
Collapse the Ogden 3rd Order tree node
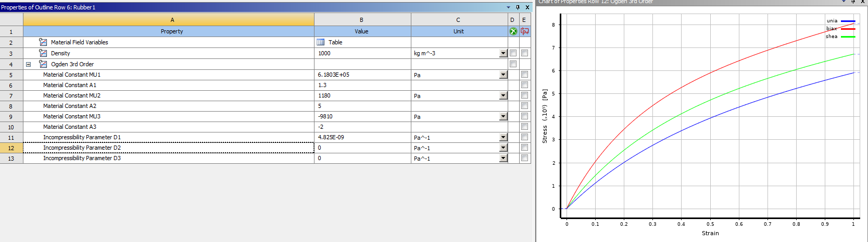29,65
